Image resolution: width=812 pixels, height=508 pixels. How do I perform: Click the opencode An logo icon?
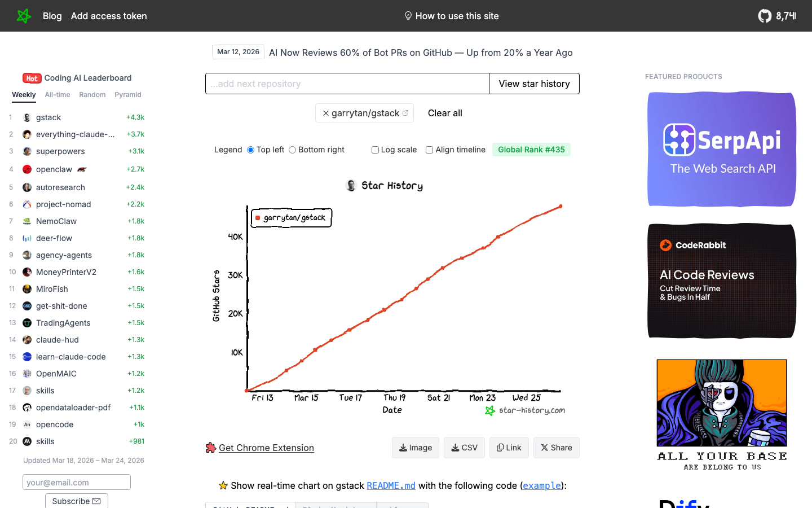click(x=27, y=424)
